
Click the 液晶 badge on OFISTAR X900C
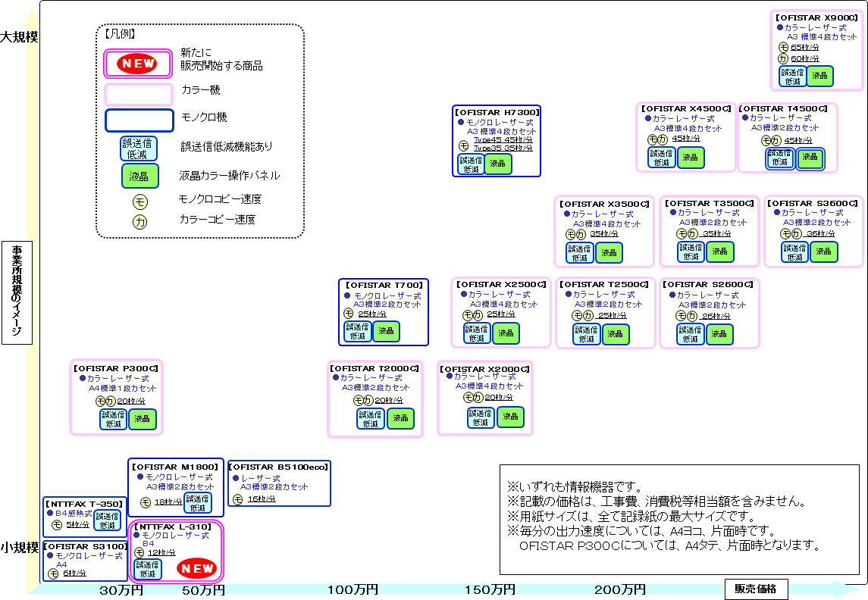pos(819,76)
